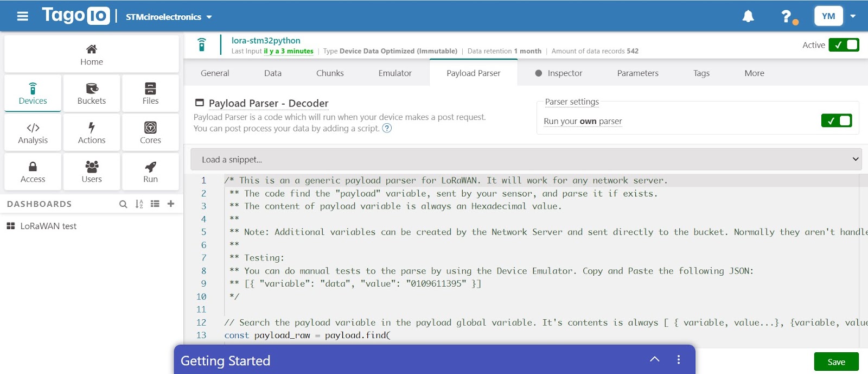Screen dimensions: 868x374
Task: Open the Devices section
Action: (33, 93)
